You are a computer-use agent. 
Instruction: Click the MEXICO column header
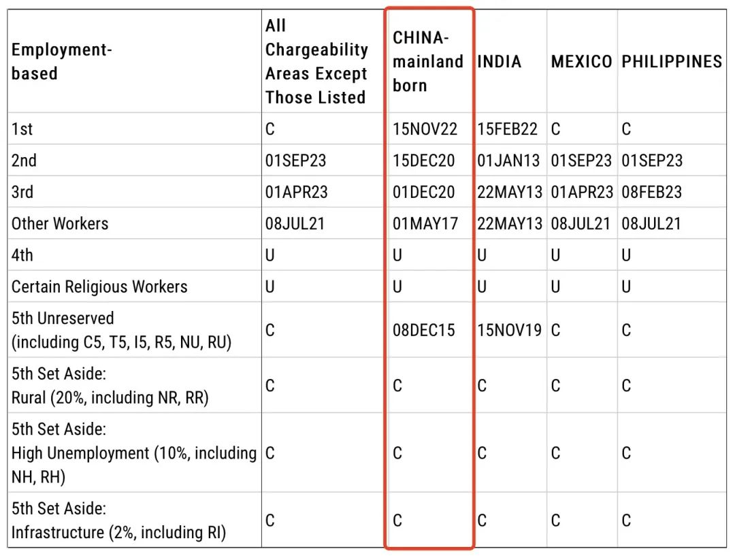click(x=581, y=61)
